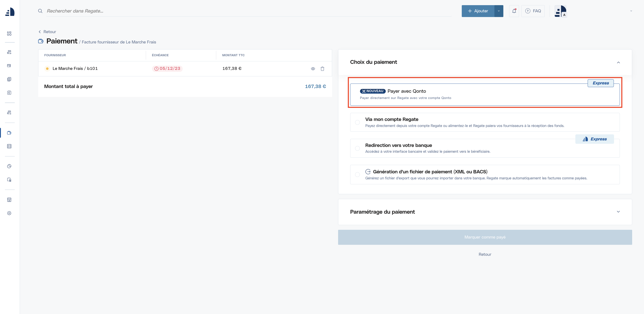Open the pie chart sidebar icon

tap(9, 166)
